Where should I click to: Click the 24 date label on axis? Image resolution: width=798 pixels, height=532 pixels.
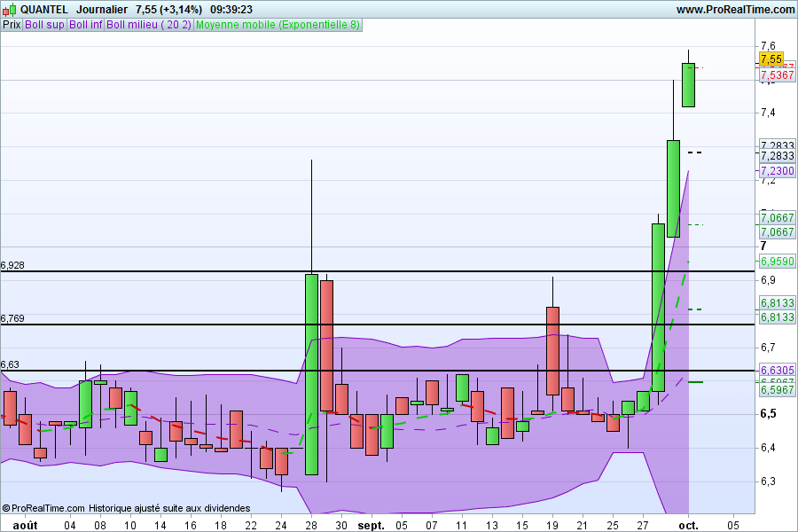coord(281,526)
